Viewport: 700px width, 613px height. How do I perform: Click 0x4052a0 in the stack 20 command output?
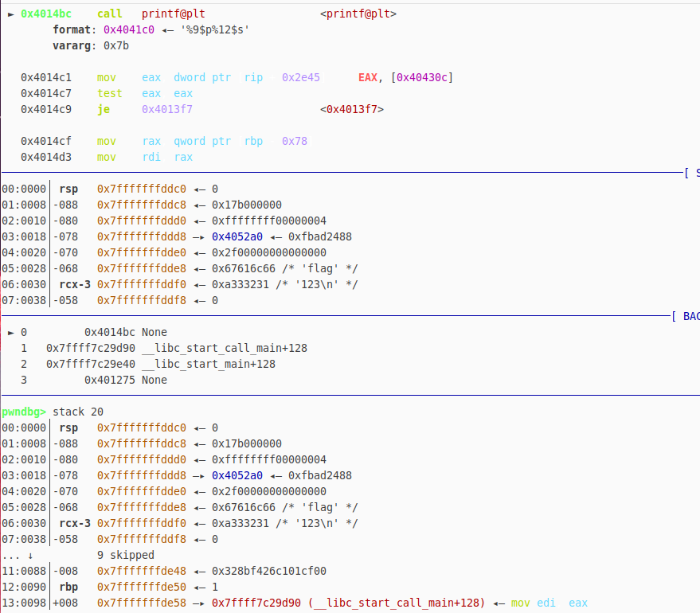pos(237,476)
